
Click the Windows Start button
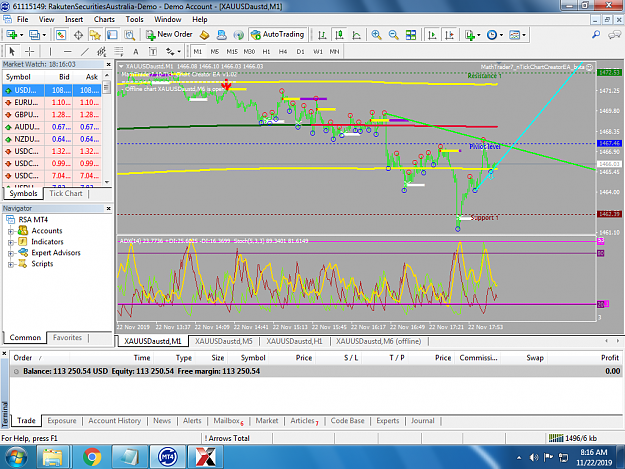pos(17,457)
